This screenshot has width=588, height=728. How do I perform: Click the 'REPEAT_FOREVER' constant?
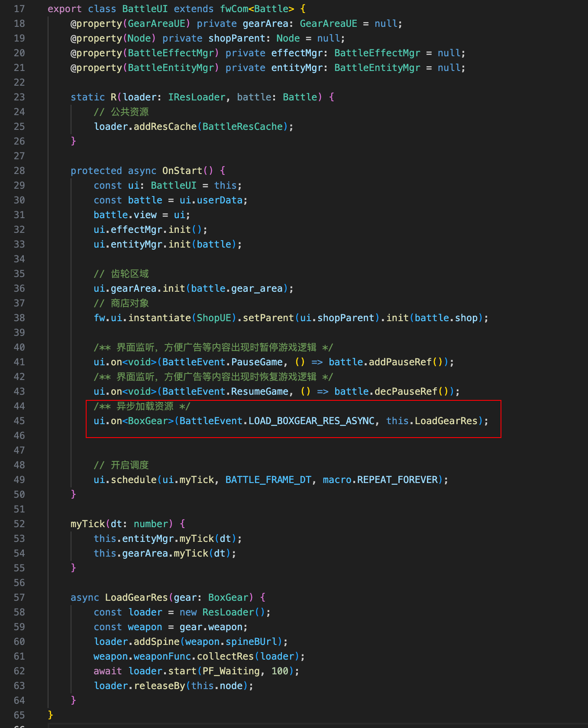[x=397, y=480]
